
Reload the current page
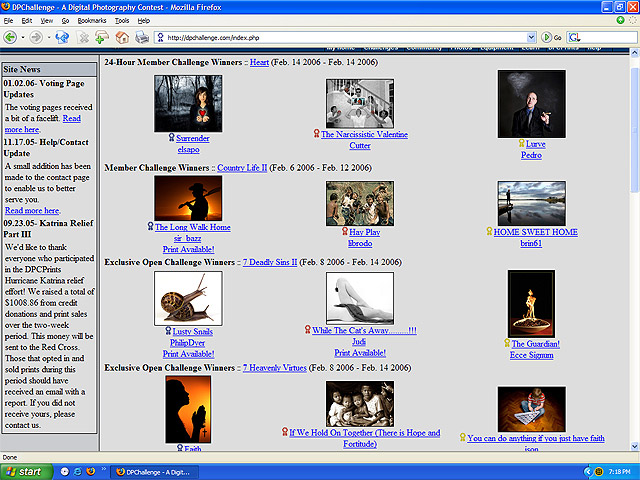click(62, 37)
